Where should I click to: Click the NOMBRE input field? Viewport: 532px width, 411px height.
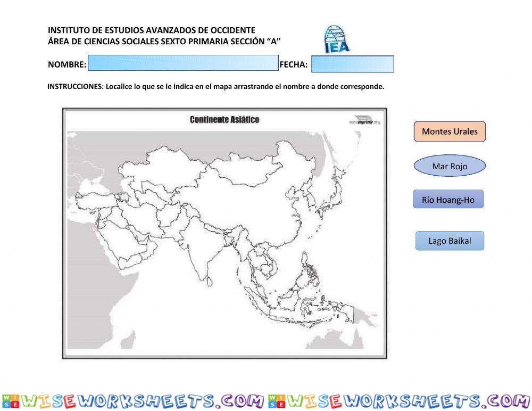tap(183, 63)
